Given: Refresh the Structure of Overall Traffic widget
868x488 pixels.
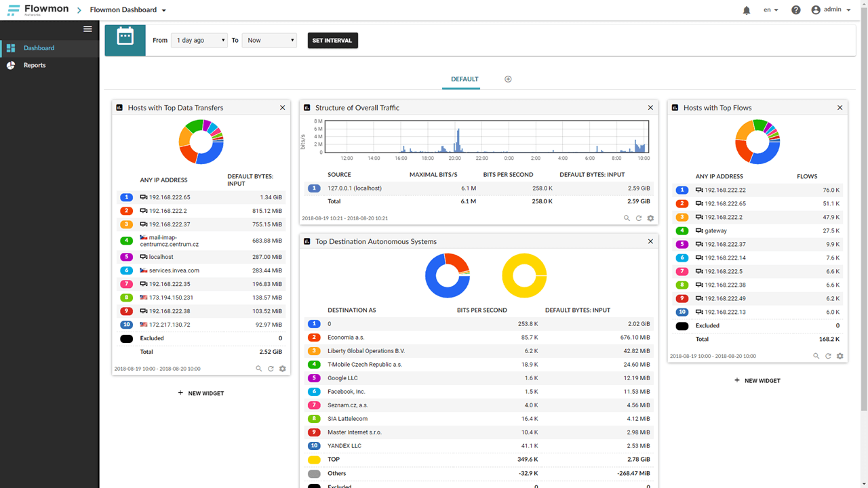Looking at the screenshot, I should click(x=639, y=218).
